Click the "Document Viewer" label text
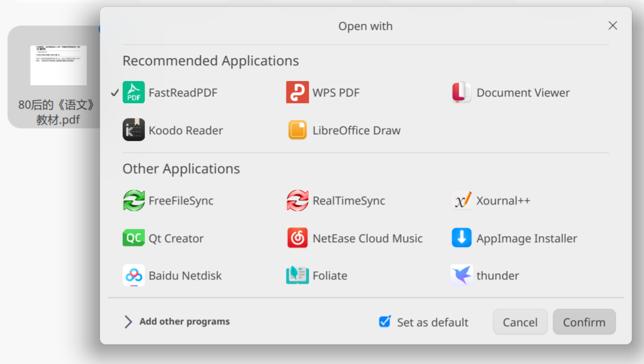The image size is (644, 364). pyautogui.click(x=523, y=92)
